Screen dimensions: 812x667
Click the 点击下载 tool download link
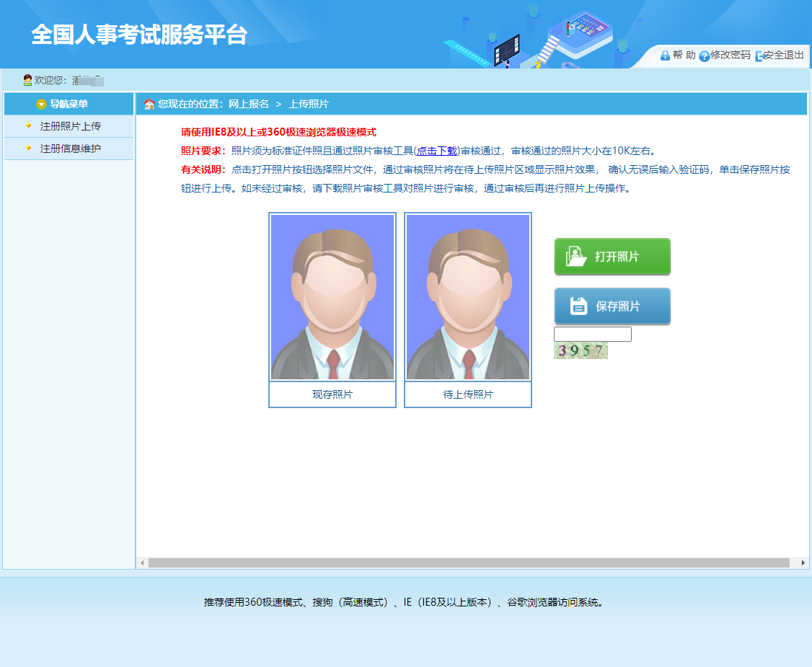[x=437, y=151]
